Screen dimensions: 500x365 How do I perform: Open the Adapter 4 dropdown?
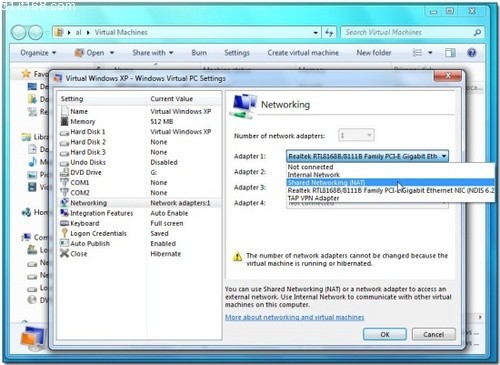point(367,204)
